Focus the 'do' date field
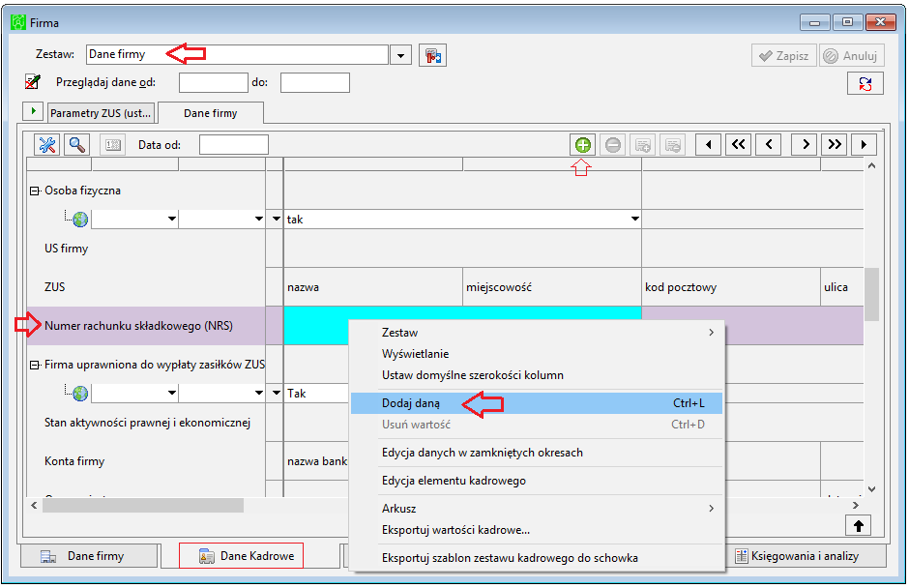Image resolution: width=909 pixels, height=588 pixels. click(x=315, y=83)
